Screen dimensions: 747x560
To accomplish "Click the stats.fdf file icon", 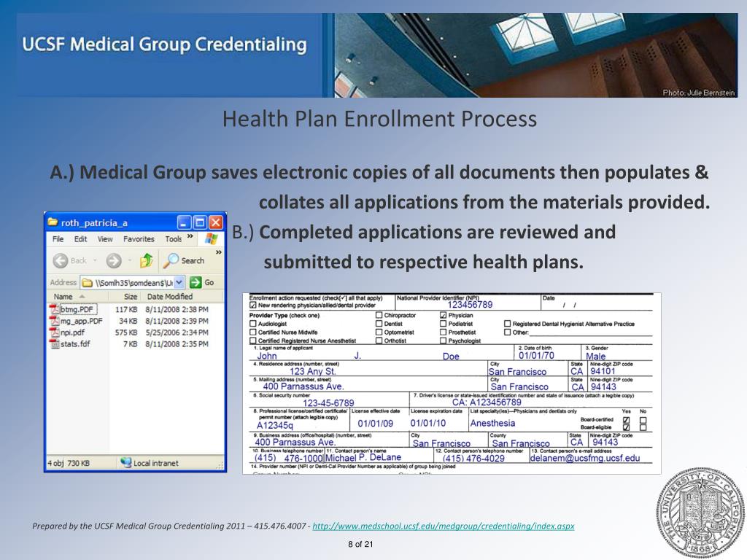I will (x=54, y=343).
